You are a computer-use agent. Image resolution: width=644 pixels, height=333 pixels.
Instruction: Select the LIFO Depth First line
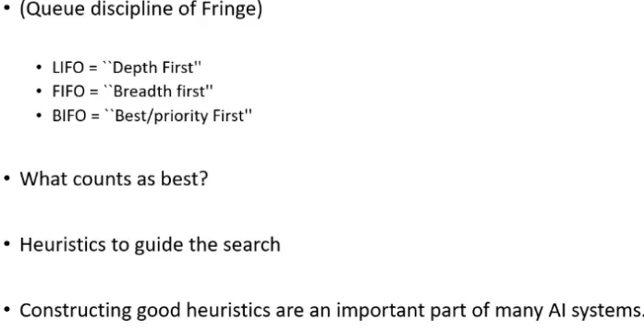coord(127,68)
